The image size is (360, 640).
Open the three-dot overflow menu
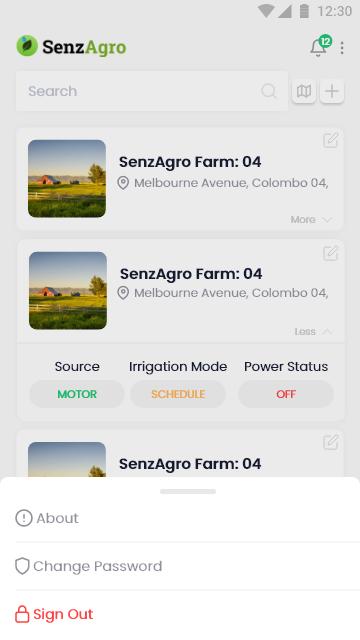coord(342,48)
